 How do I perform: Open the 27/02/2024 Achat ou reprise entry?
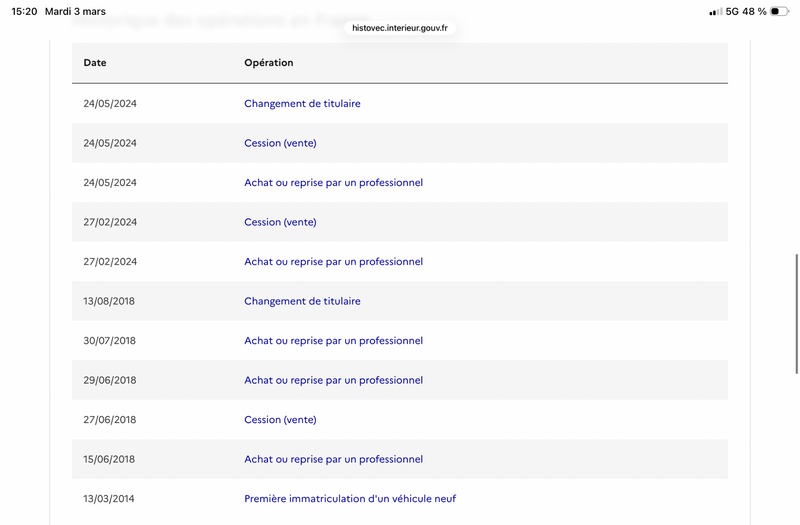(334, 262)
